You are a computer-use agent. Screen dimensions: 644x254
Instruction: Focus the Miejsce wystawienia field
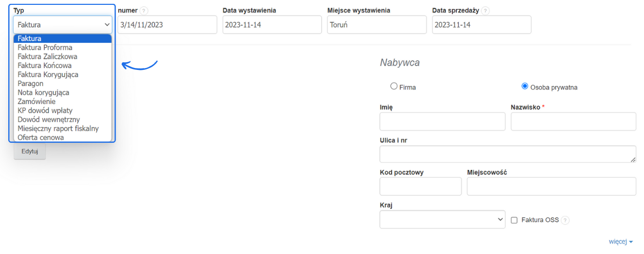pyautogui.click(x=377, y=25)
